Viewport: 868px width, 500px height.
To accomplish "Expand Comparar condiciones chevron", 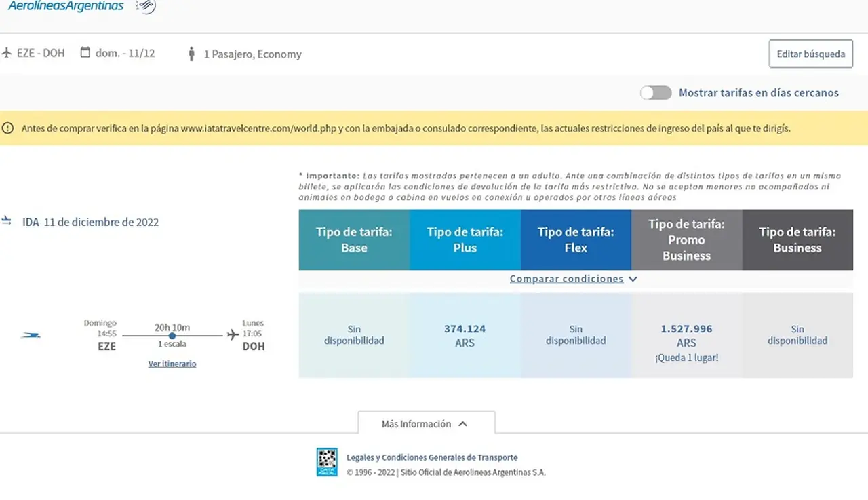I will pos(633,279).
